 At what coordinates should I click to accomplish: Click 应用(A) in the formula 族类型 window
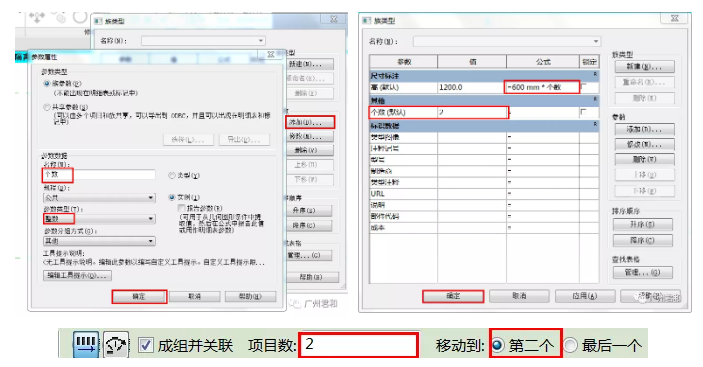coord(585,296)
